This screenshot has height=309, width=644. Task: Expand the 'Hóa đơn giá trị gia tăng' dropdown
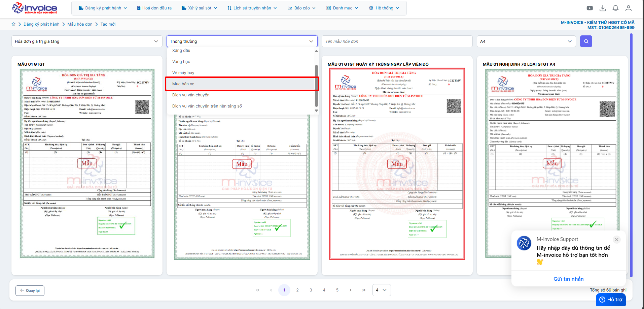(x=86, y=41)
